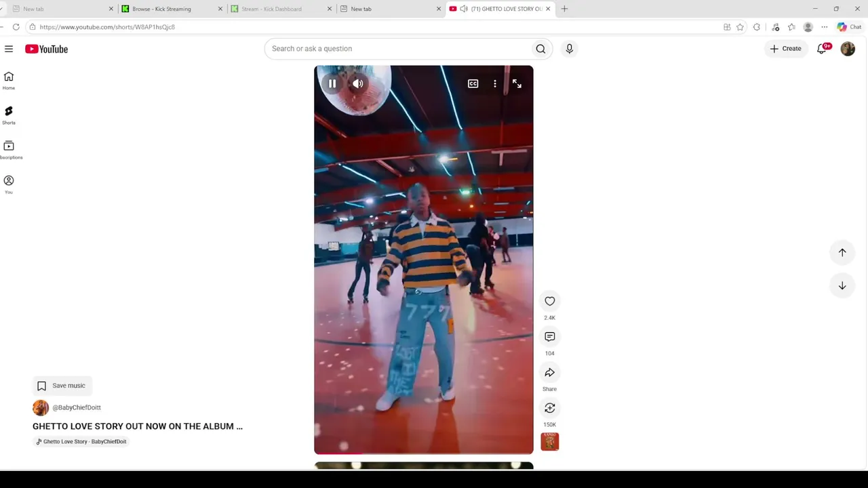Focus the YouTube search box
This screenshot has width=868, height=488.
coord(400,49)
